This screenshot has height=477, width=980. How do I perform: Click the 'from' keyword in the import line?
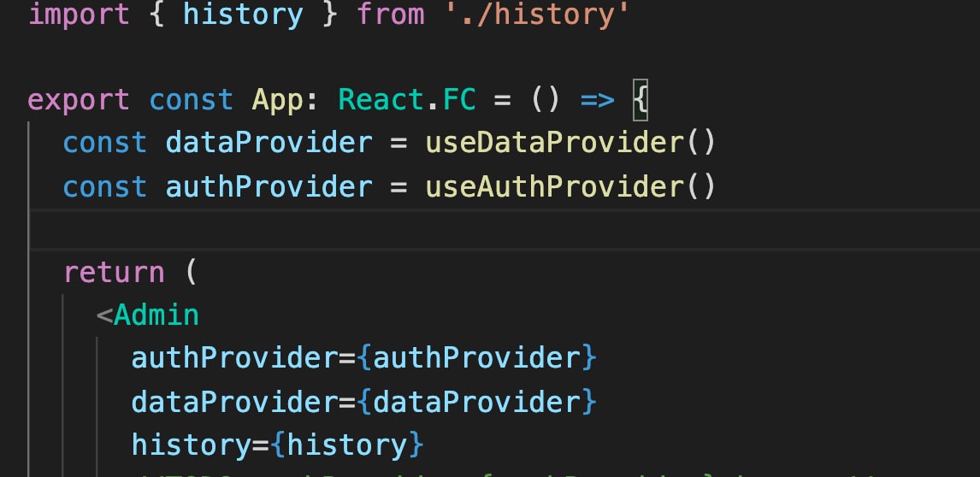pos(391,13)
